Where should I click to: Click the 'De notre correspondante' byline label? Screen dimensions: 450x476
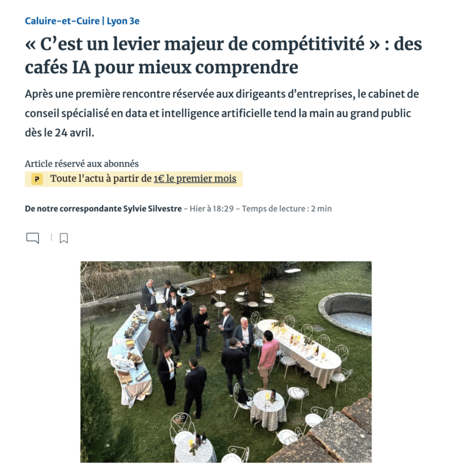tap(73, 209)
